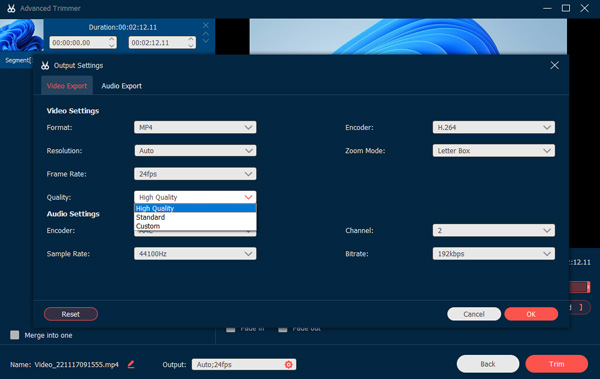Decrease end time with the down stepper arrow
This screenshot has height=379, width=600.
click(x=191, y=46)
